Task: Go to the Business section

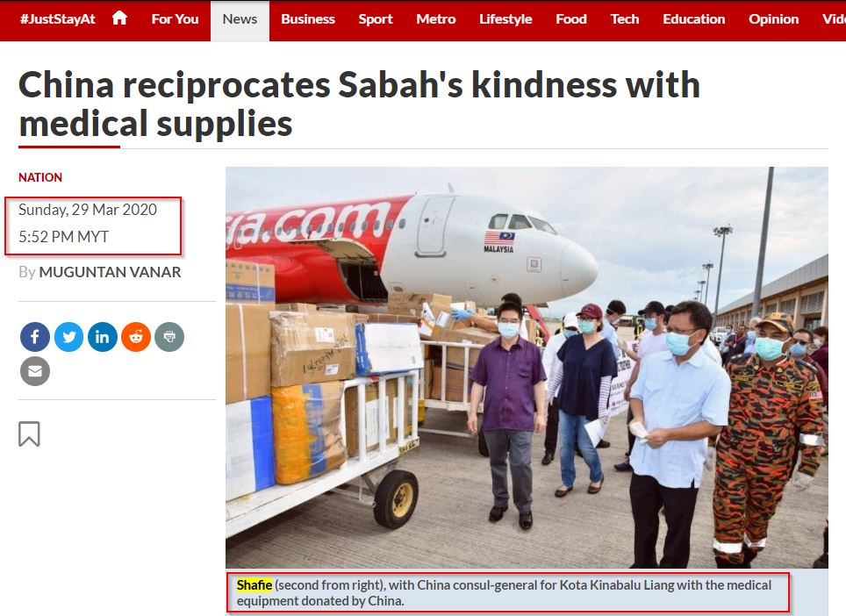Action: [x=308, y=19]
